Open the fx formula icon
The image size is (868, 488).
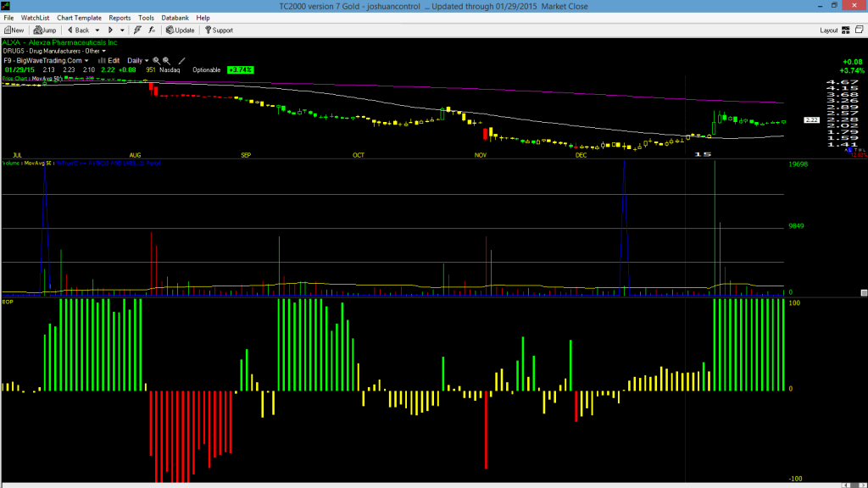pyautogui.click(x=152, y=30)
